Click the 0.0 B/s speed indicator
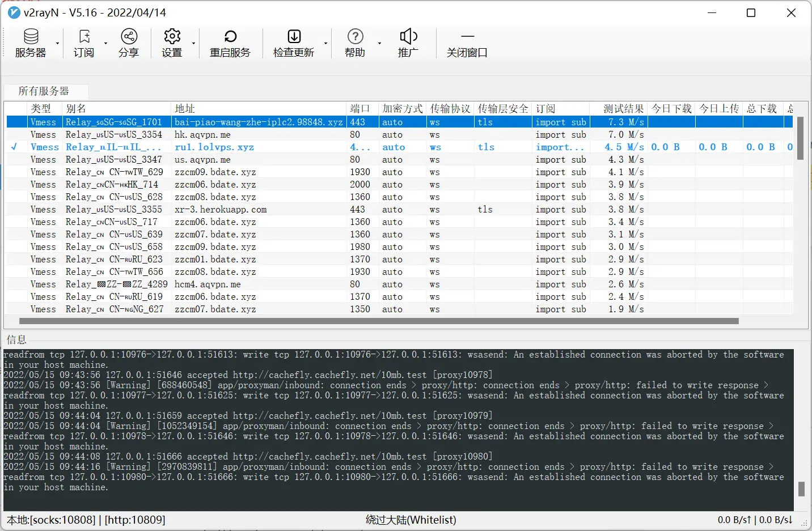Image resolution: width=812 pixels, height=531 pixels. point(755,520)
